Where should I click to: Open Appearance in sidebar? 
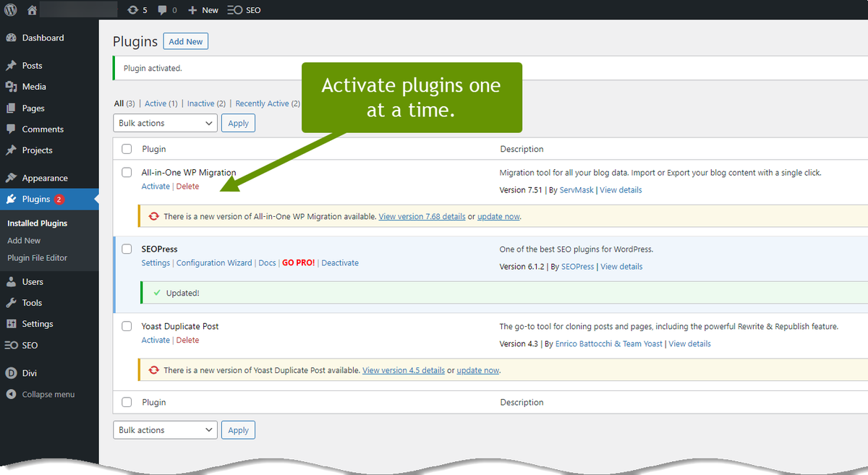point(45,178)
